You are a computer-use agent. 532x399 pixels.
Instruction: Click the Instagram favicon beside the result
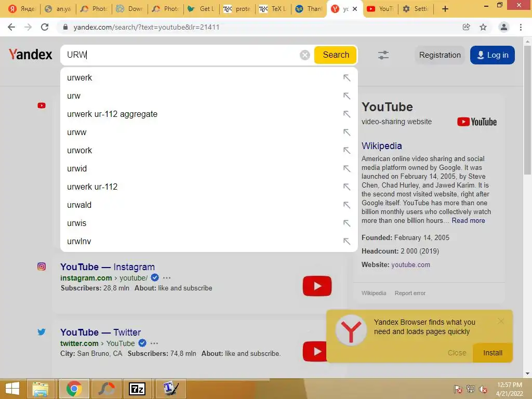42,267
